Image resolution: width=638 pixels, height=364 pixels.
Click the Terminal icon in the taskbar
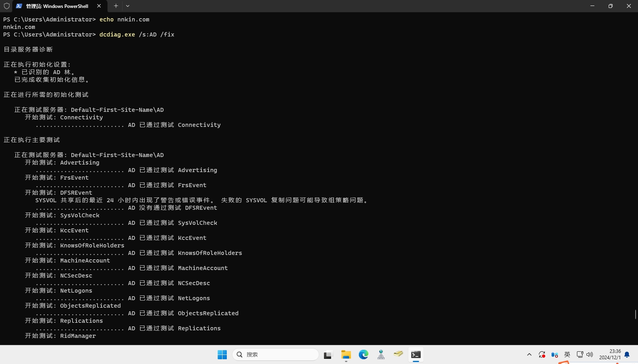tap(416, 354)
